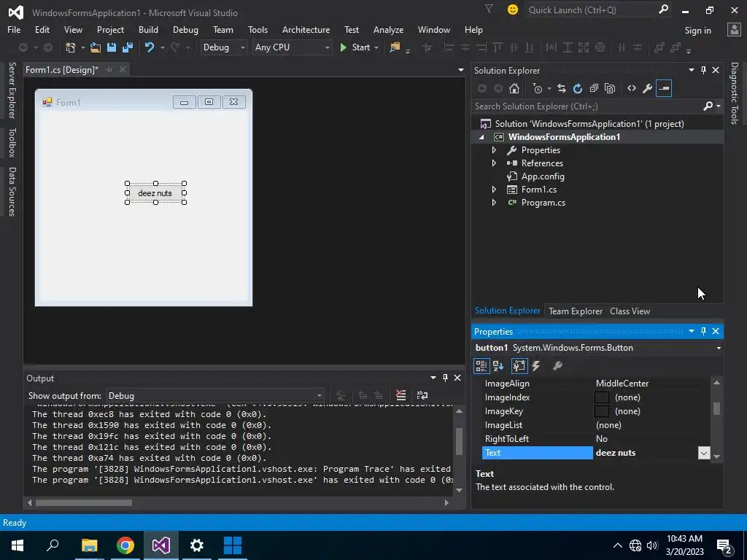Viewport: 747px width, 560px height.
Task: Click the Quick Launch search magnifier icon
Action: (664, 9)
